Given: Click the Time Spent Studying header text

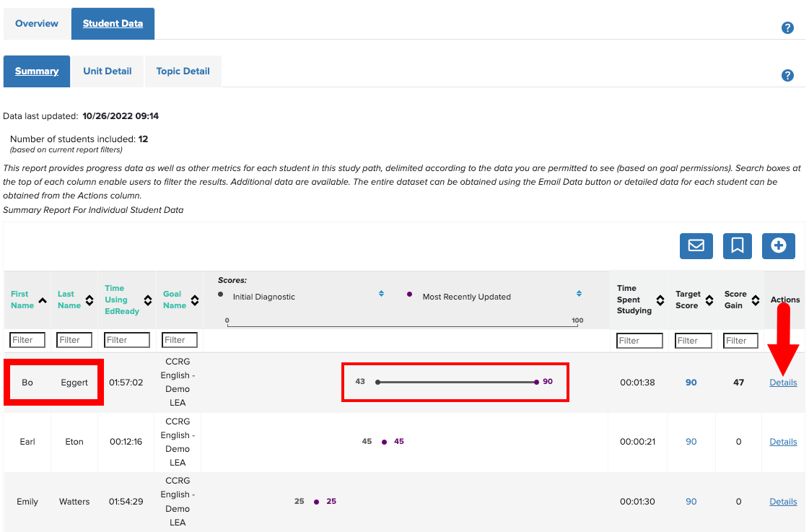Looking at the screenshot, I should tap(634, 300).
